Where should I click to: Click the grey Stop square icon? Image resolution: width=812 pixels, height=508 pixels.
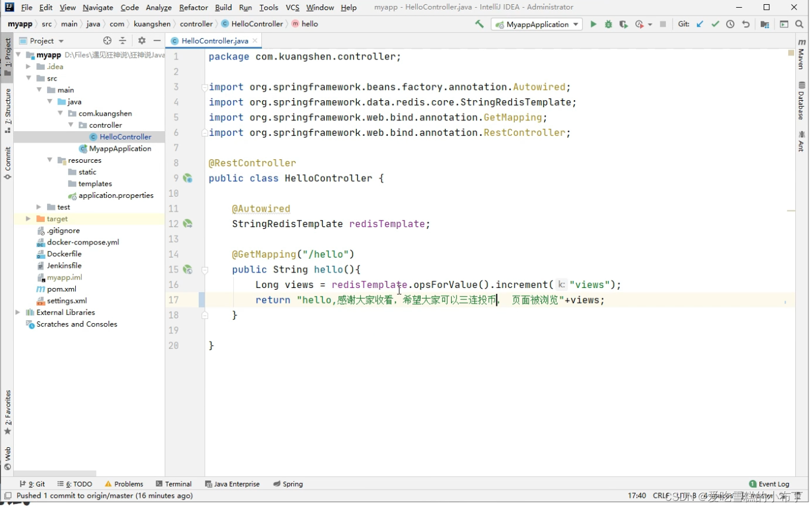tap(663, 24)
